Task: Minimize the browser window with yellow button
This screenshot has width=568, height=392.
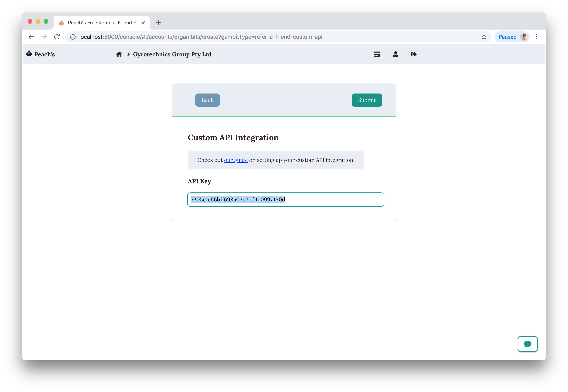Action: [x=38, y=21]
